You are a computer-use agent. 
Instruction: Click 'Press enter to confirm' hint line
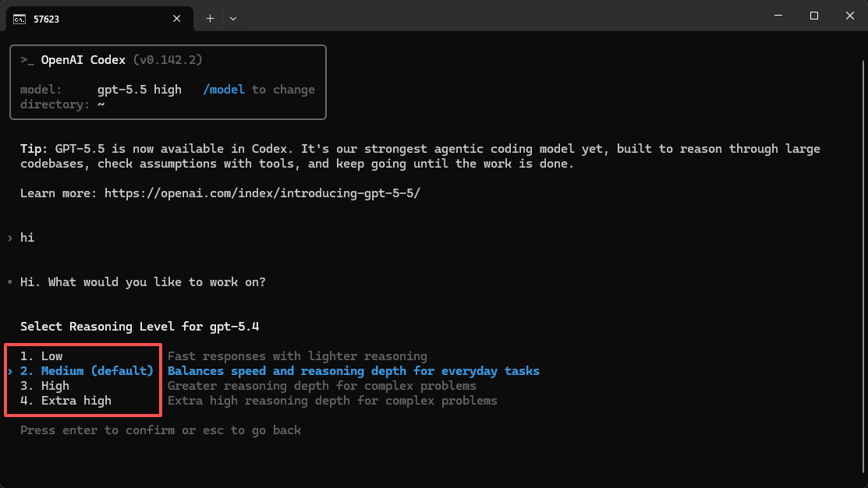click(161, 430)
